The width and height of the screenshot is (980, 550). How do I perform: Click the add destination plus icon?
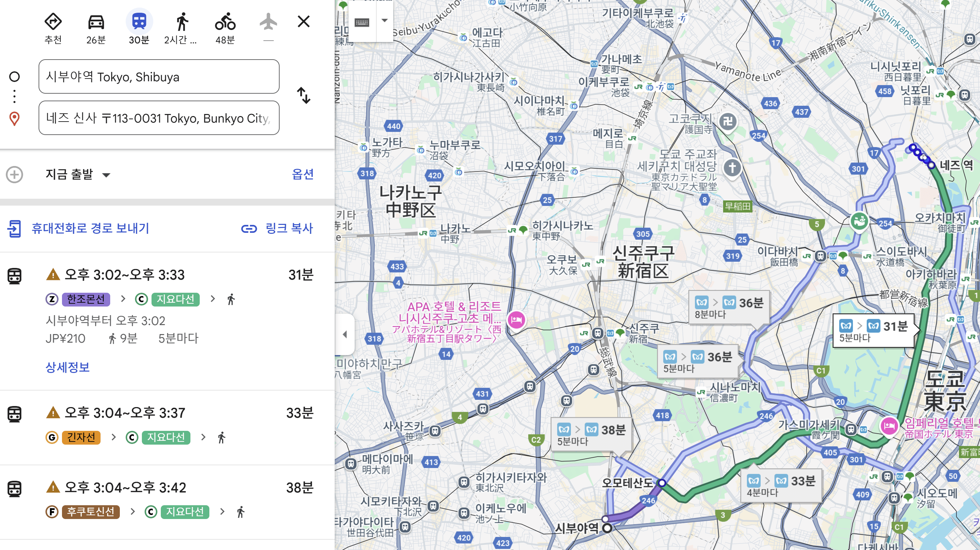coord(14,175)
